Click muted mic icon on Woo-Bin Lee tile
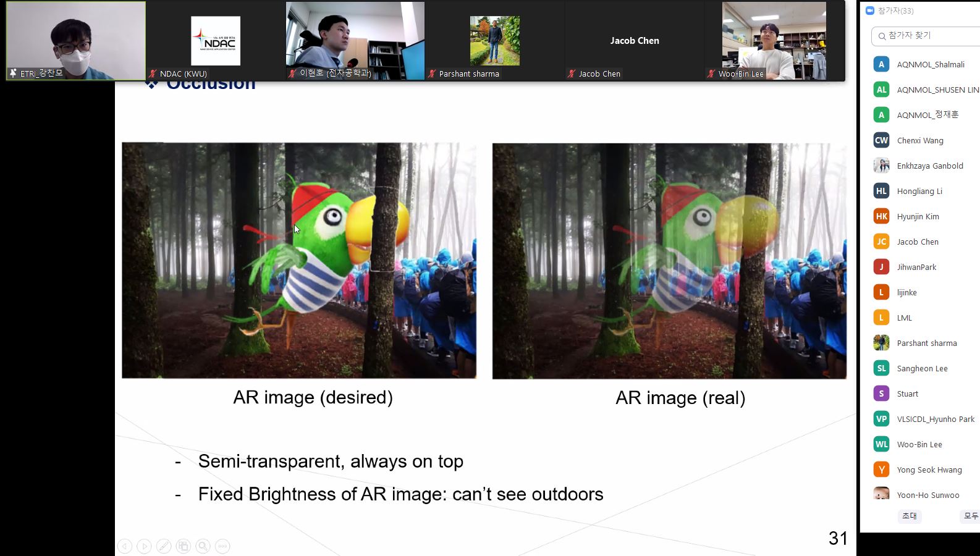The image size is (980, 556). (711, 74)
